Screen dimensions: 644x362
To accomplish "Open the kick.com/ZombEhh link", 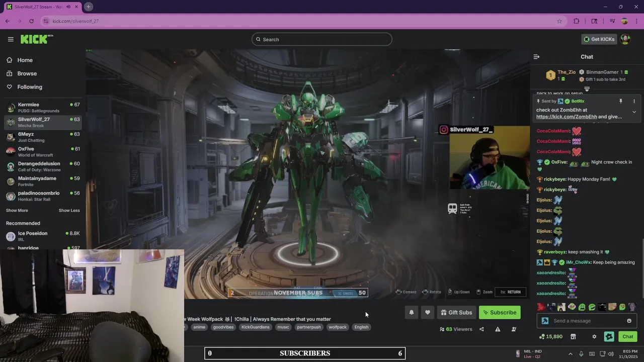I will [x=566, y=117].
